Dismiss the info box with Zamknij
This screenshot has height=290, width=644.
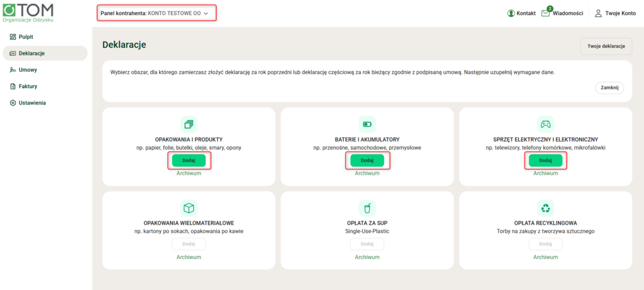[x=609, y=88]
